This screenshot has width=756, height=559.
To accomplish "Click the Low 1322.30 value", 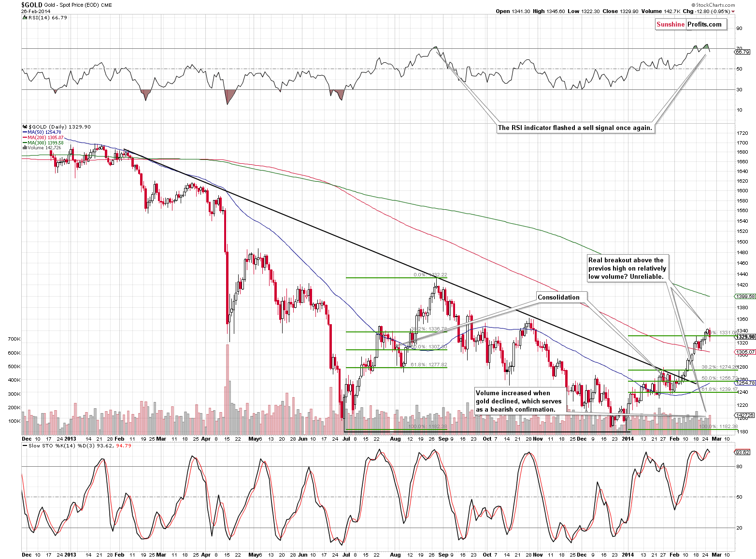I will pyautogui.click(x=584, y=11).
